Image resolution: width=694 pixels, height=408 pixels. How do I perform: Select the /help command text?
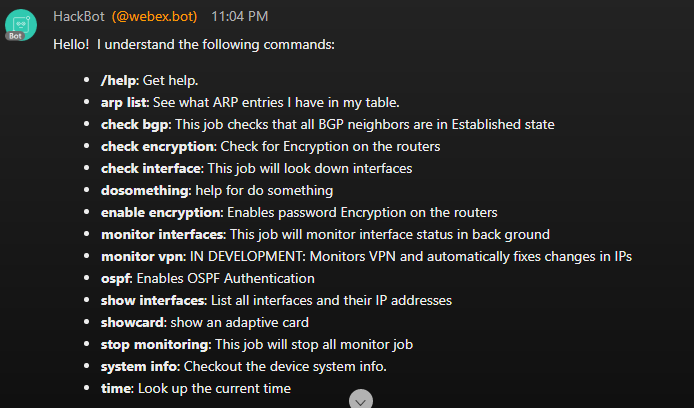(118, 80)
